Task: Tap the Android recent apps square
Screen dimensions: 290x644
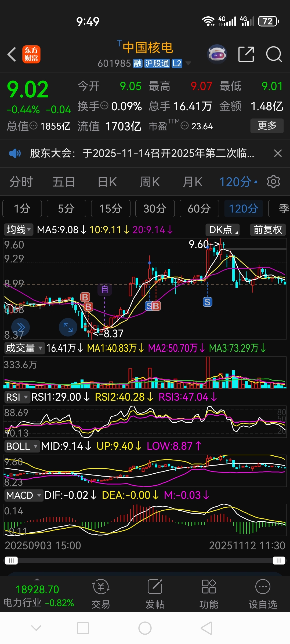Action: click(83, 628)
